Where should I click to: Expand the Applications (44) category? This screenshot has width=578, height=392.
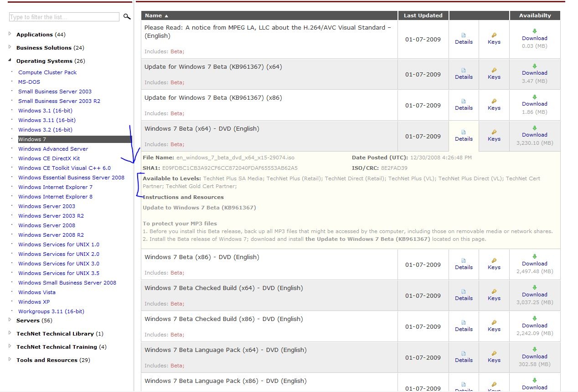(10, 34)
